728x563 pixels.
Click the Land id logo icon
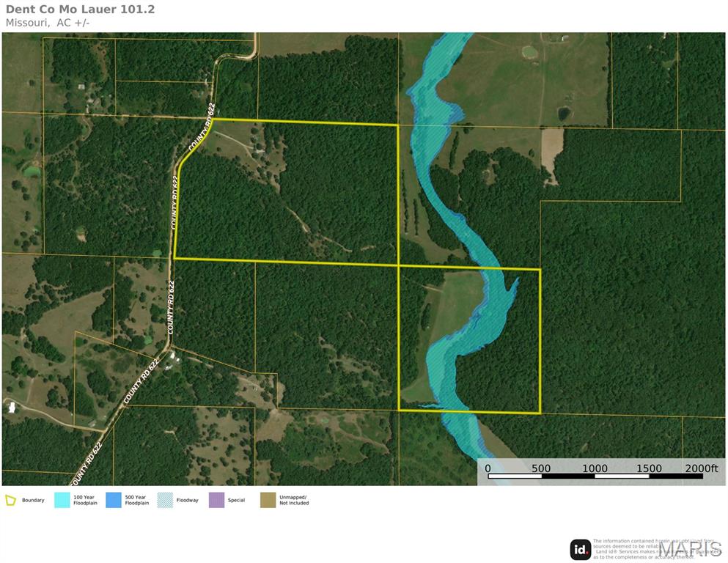[581, 549]
